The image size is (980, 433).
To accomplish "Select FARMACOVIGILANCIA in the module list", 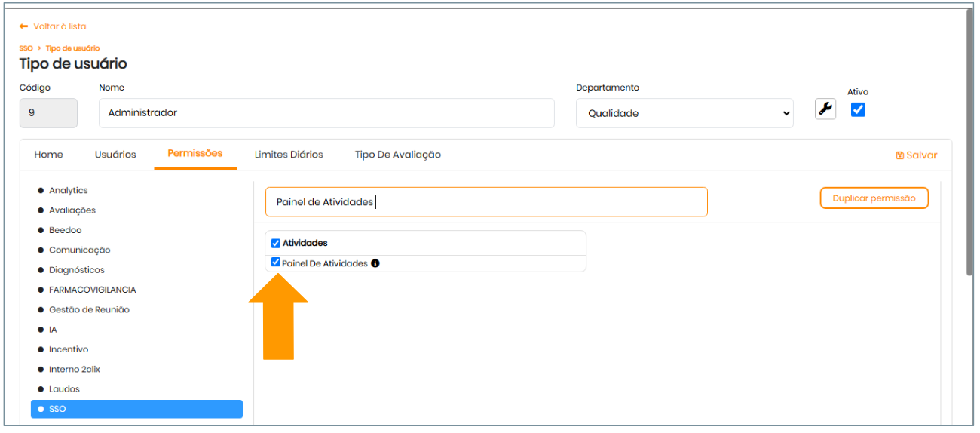I will coord(92,290).
